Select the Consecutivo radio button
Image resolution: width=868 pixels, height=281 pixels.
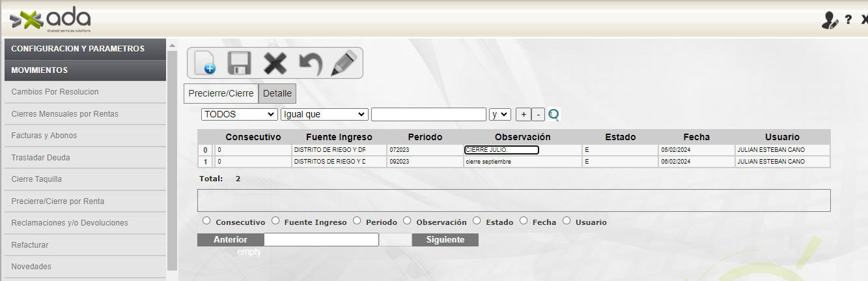point(206,221)
